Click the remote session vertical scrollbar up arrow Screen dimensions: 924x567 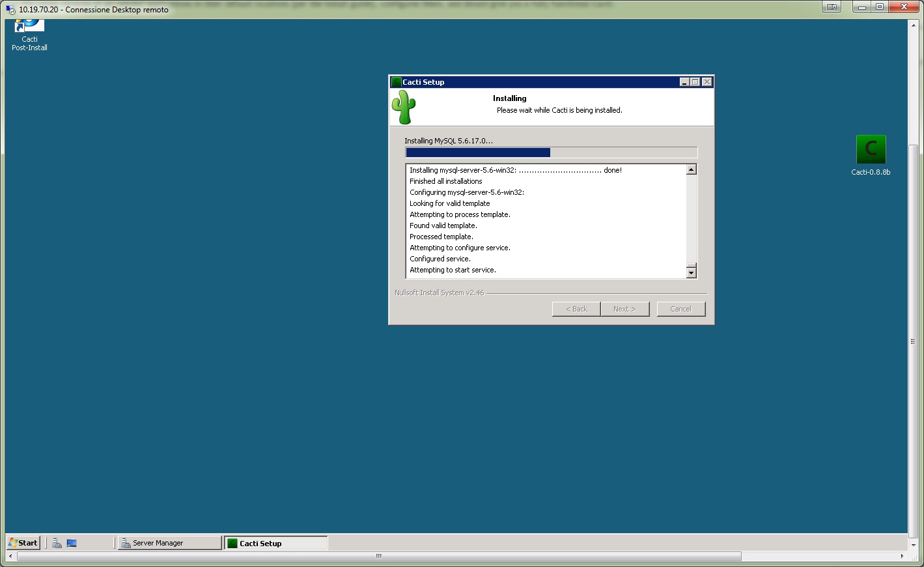[913, 25]
